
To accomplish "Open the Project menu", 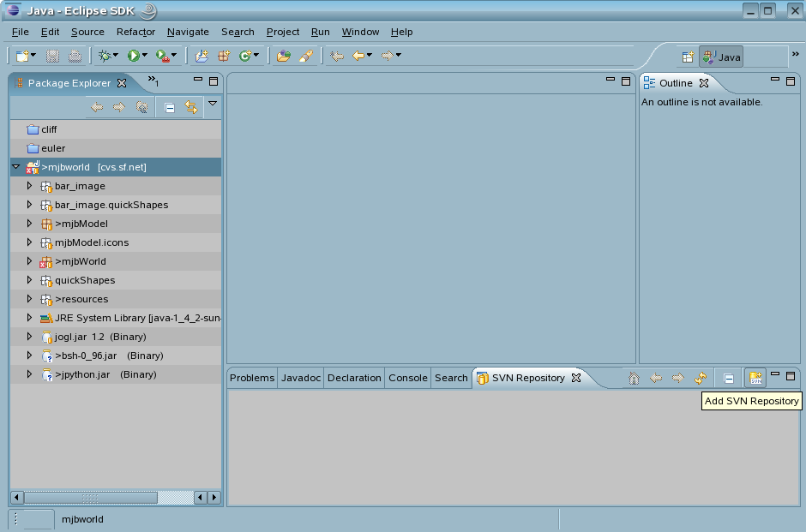I will point(283,32).
